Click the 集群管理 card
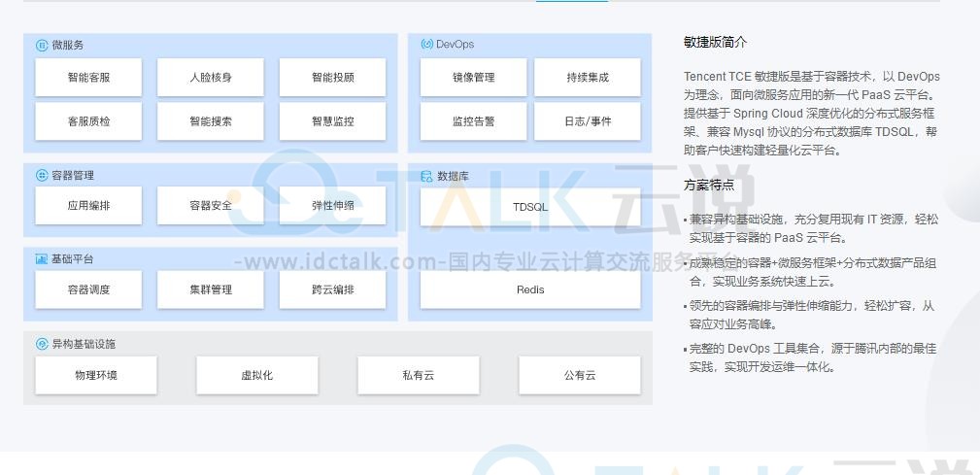The width and height of the screenshot is (980, 475). click(x=211, y=289)
